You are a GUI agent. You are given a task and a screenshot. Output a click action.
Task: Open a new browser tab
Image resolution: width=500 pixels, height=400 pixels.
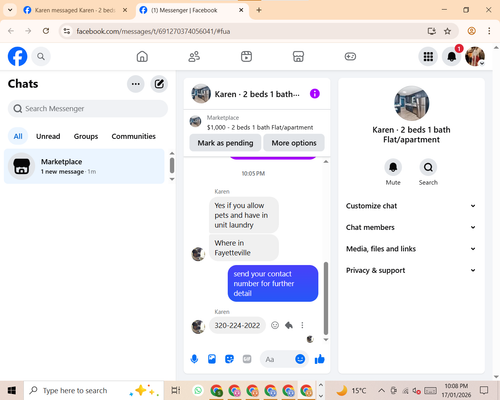(x=259, y=10)
